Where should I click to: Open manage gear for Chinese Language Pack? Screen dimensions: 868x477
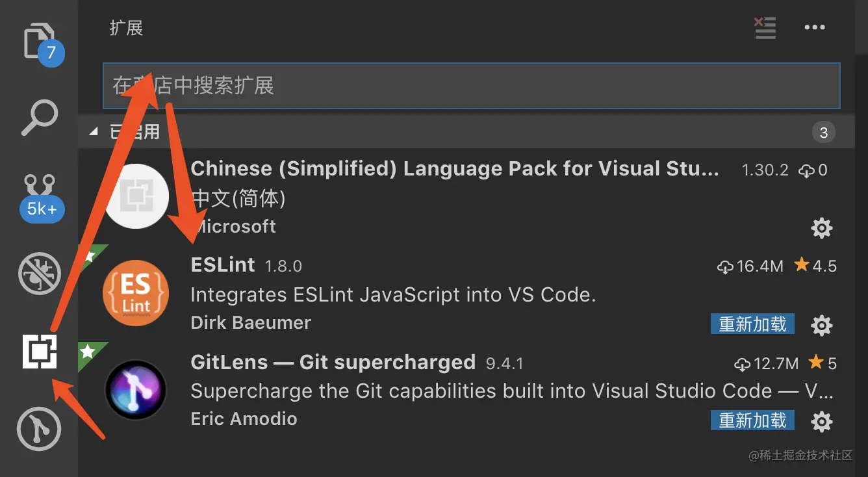pyautogui.click(x=821, y=228)
